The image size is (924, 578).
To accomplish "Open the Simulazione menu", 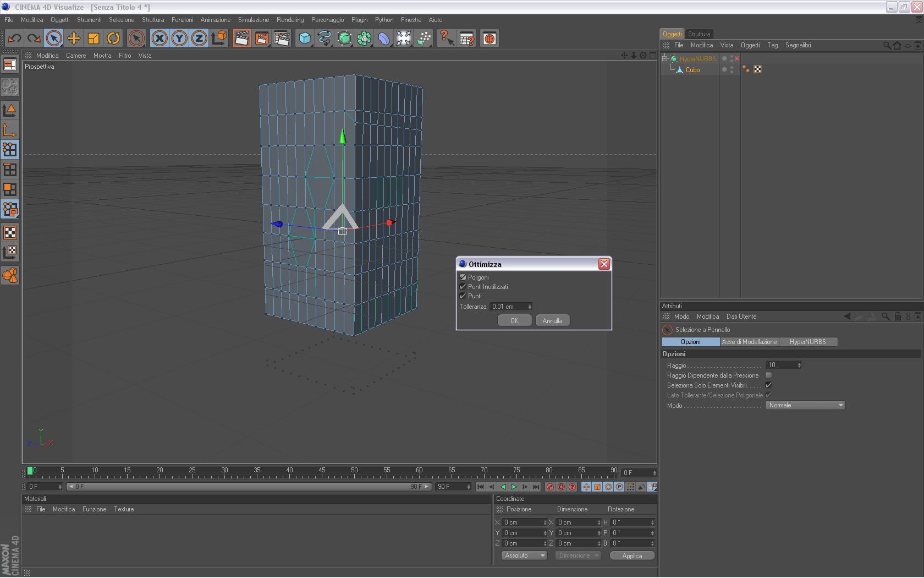I will (x=253, y=20).
